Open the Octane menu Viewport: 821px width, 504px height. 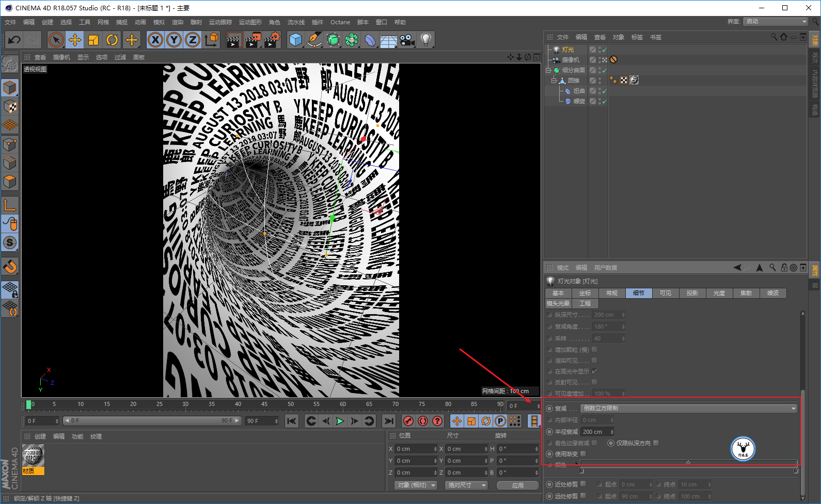tap(340, 22)
